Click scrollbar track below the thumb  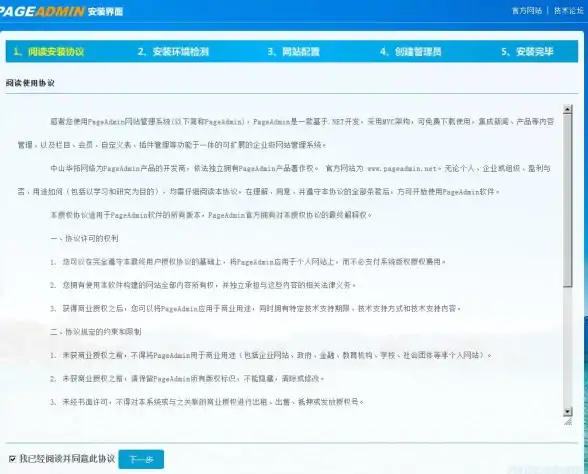click(567, 347)
